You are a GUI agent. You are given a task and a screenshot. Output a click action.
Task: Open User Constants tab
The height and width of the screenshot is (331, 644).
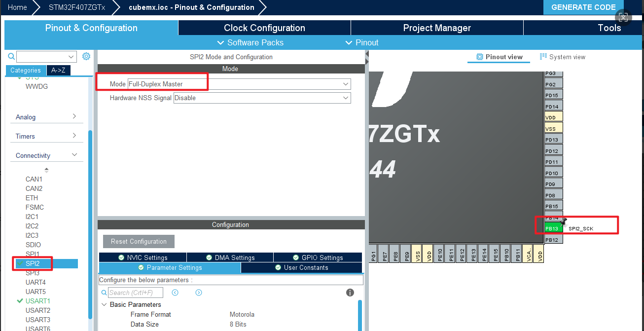[301, 267]
